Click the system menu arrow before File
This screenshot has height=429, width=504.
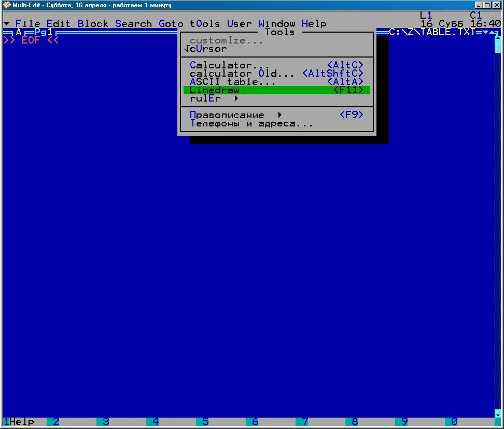(6, 24)
